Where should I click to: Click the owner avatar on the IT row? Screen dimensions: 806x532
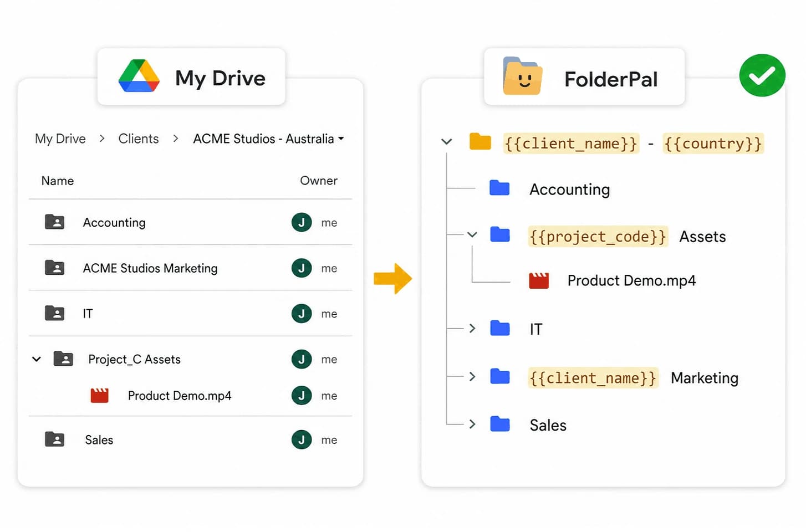pyautogui.click(x=302, y=314)
